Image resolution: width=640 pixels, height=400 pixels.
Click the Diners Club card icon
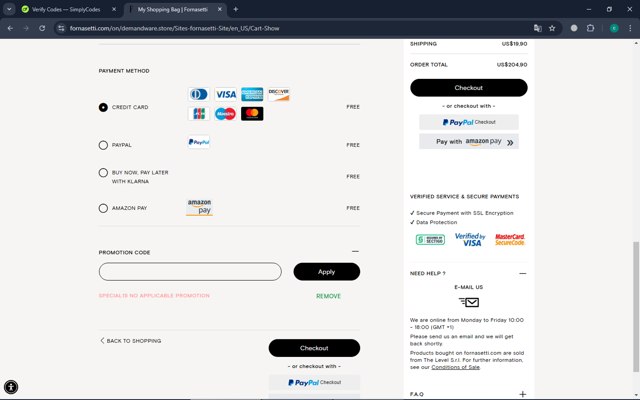pos(199,94)
